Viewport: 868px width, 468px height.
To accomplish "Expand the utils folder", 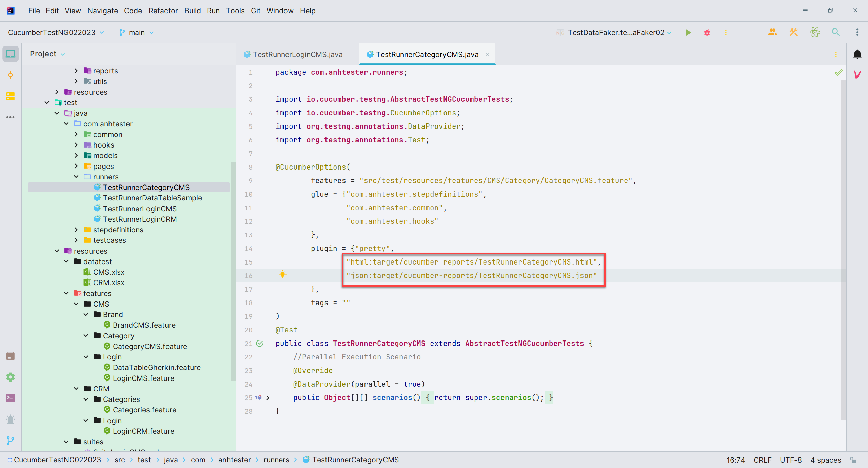I will pos(76,81).
